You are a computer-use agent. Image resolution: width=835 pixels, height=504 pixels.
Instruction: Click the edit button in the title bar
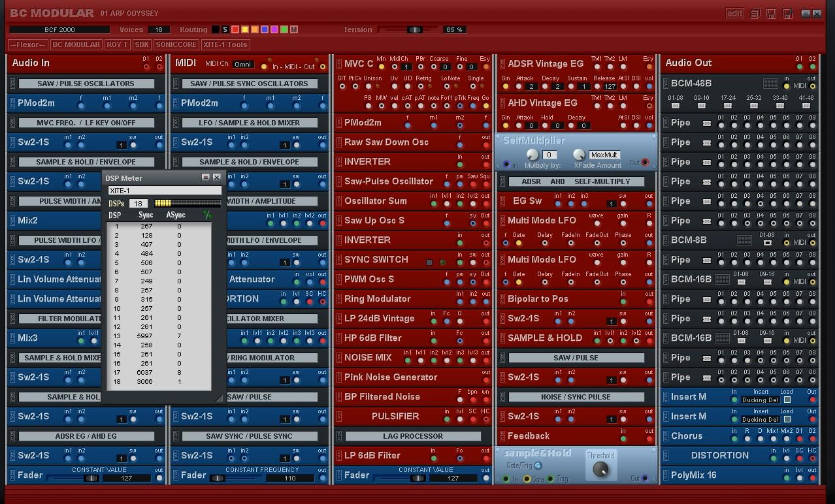click(x=734, y=12)
